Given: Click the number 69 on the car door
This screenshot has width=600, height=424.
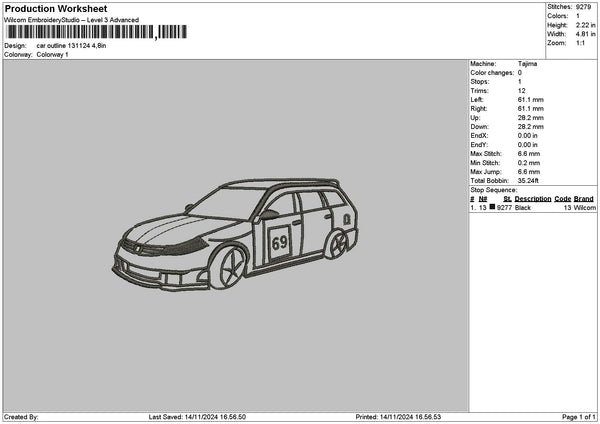Looking at the screenshot, I should [279, 241].
